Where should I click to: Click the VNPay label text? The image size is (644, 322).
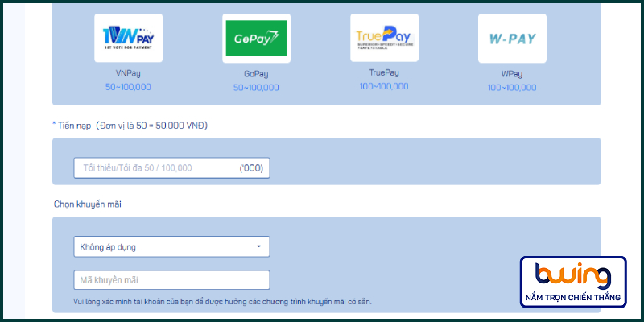(x=128, y=74)
